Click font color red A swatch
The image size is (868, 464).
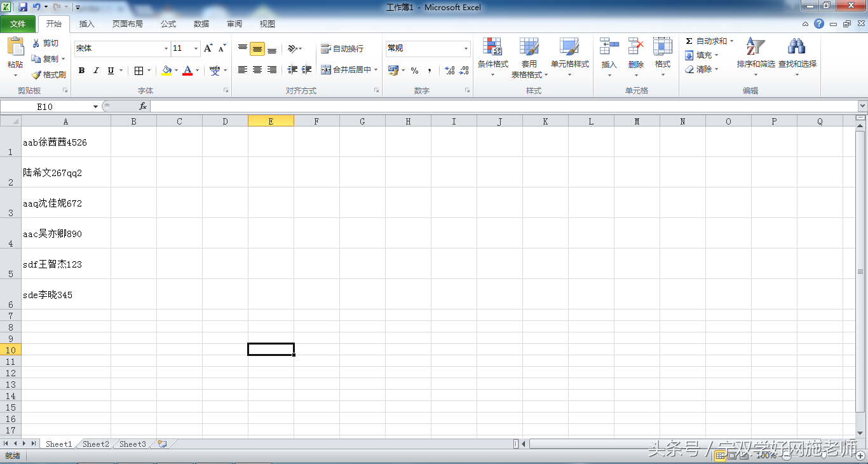pos(187,71)
